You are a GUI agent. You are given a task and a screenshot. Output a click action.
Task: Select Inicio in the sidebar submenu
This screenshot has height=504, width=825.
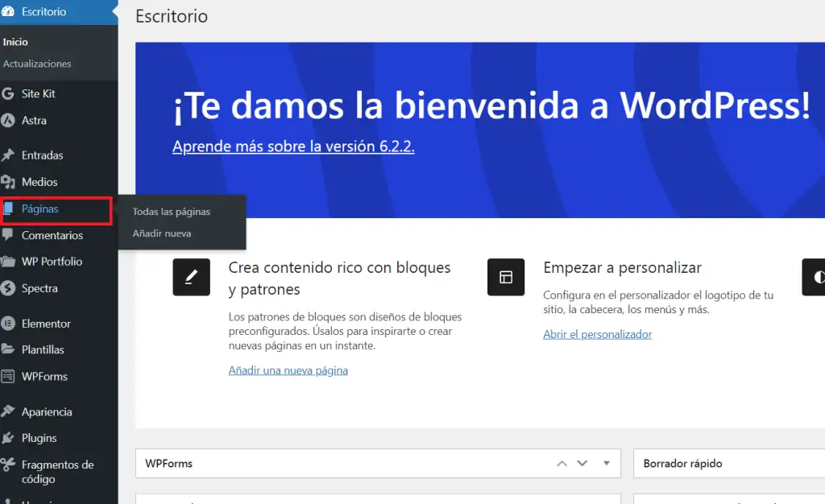pyautogui.click(x=15, y=42)
